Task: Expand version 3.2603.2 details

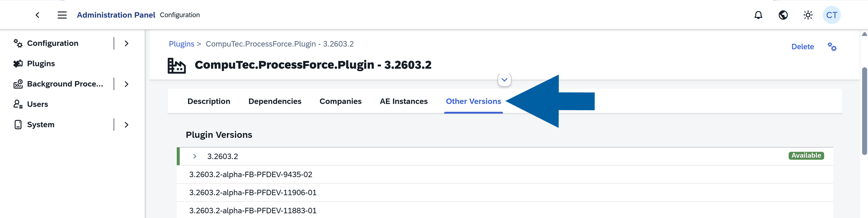Action: point(194,156)
